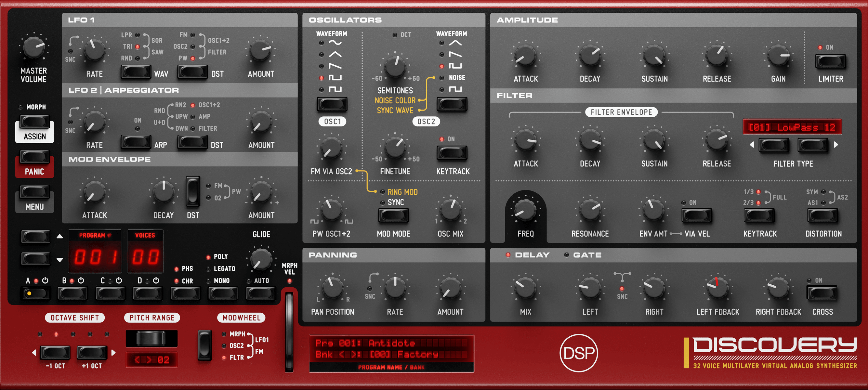Click the LowPass 12 filter display
Image resolution: width=868 pixels, height=390 pixels.
792,127
